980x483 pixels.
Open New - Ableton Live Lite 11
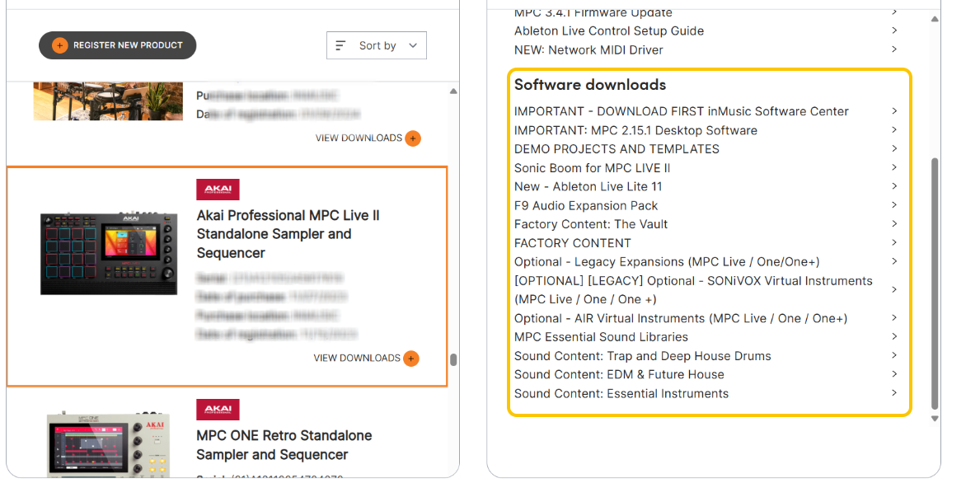pos(588,186)
